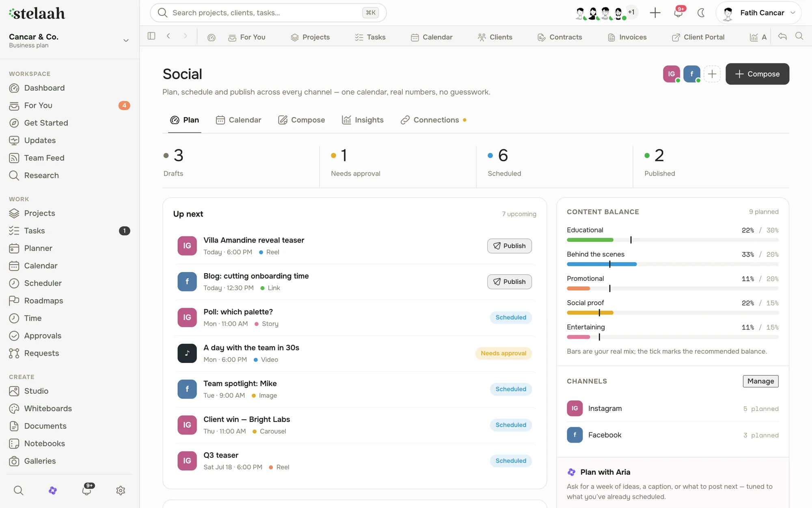Screen dimensions: 812x508
Task: Open Client Portal in the top navigation
Action: pos(698,37)
